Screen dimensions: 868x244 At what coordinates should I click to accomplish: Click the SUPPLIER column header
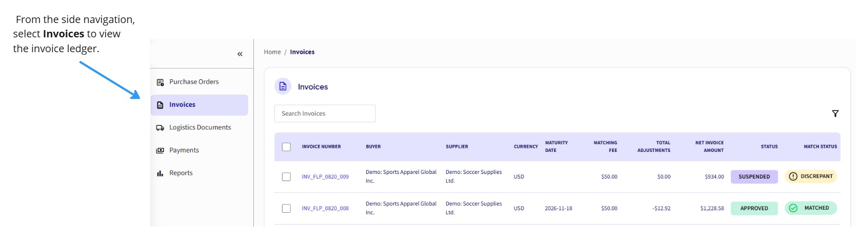click(457, 147)
